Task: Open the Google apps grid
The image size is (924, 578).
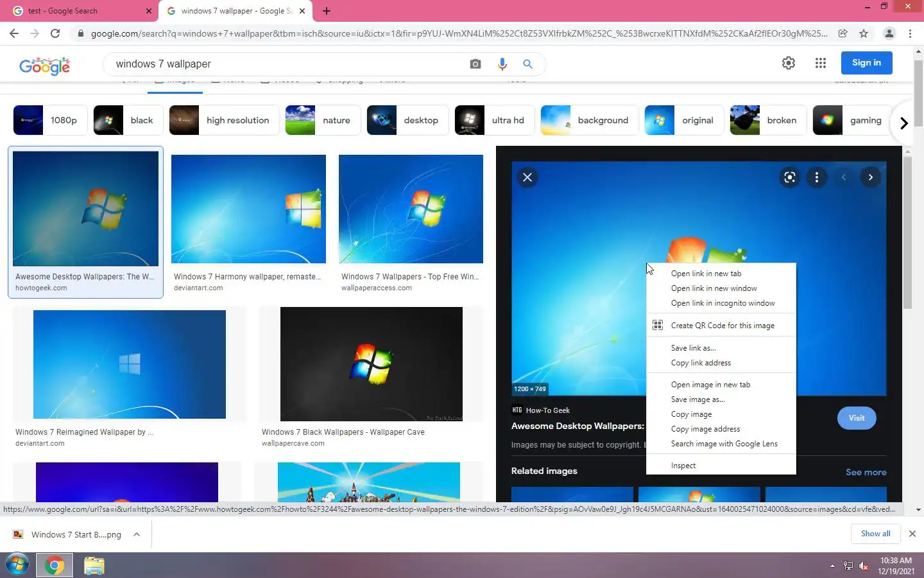Action: (821, 63)
